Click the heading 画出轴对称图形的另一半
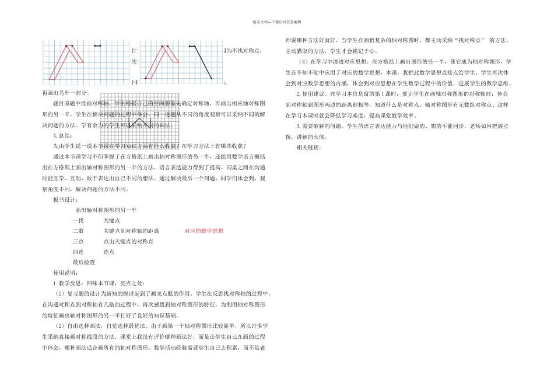This screenshot has height=392, width=554. [106, 210]
